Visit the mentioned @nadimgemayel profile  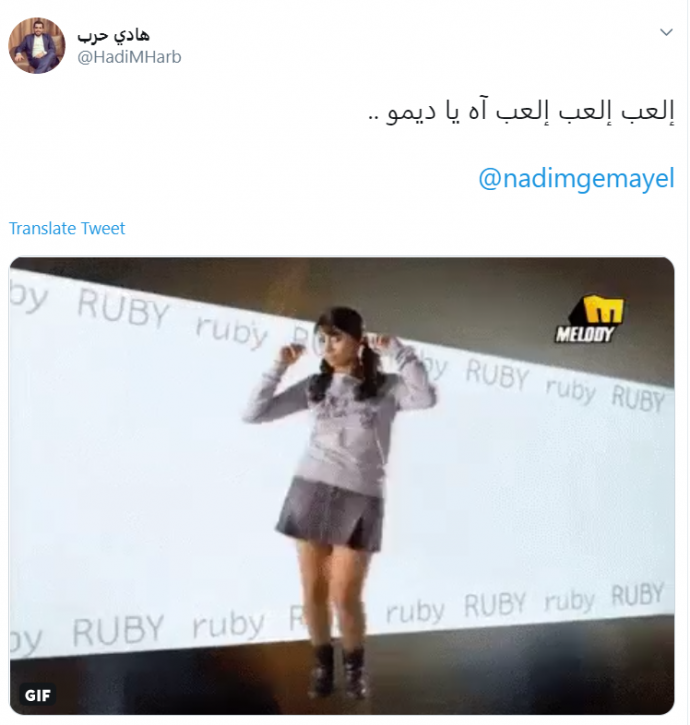coord(576,178)
